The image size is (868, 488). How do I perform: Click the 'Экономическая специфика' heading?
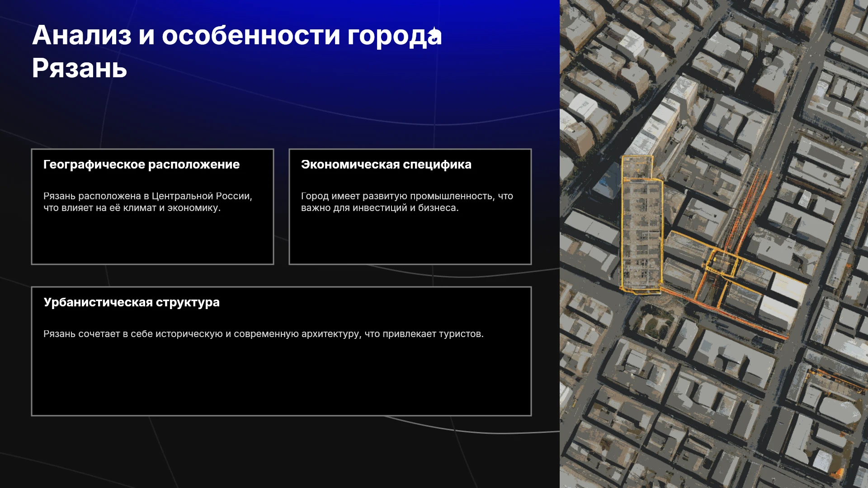(386, 164)
